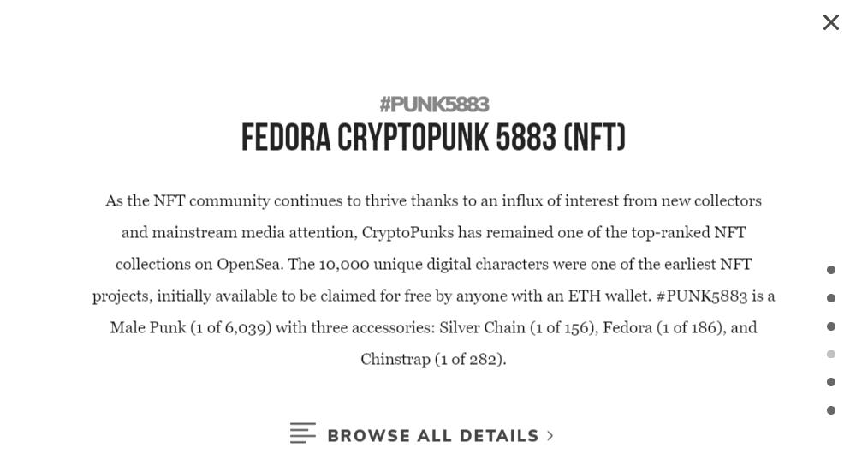Jump to the first section navigation dot
The height and width of the screenshot is (454, 868).
[830, 270]
